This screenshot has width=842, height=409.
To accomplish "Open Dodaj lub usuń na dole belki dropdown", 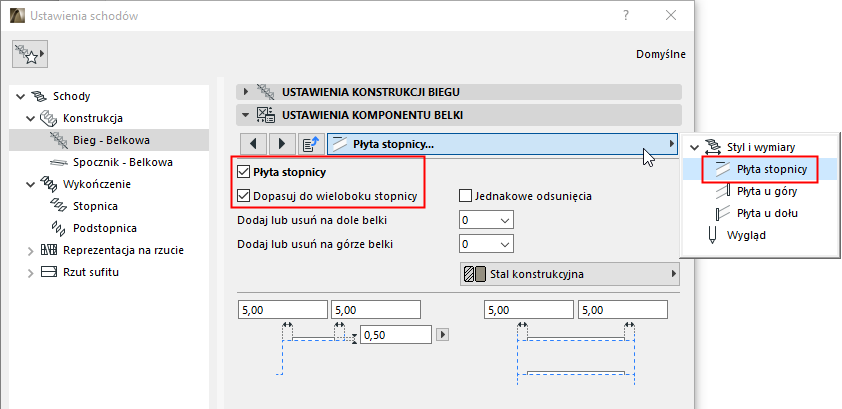I will (486, 220).
